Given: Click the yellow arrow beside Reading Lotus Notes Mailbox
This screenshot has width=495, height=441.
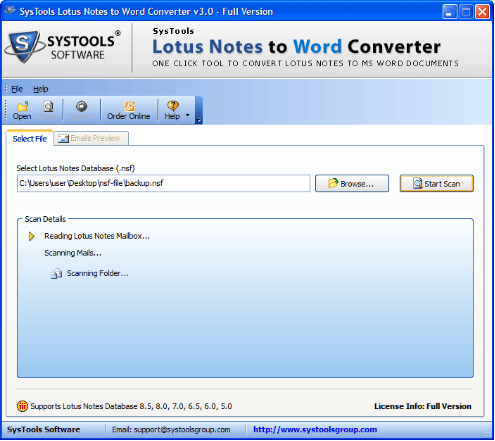Looking at the screenshot, I should (32, 236).
